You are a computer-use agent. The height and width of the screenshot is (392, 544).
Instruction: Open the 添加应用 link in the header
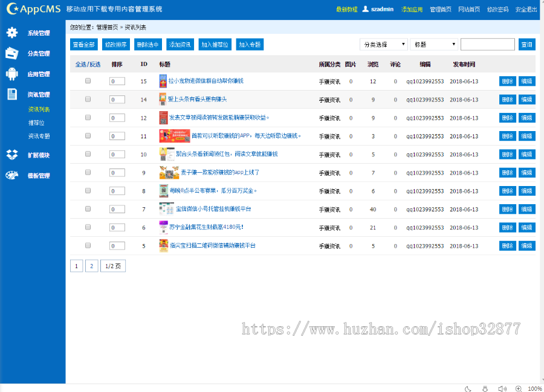point(412,9)
